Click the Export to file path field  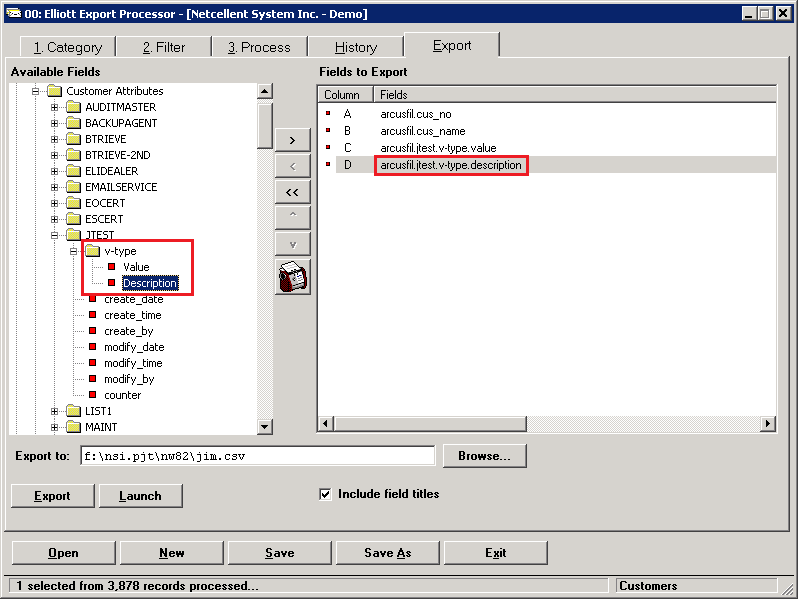coord(258,455)
